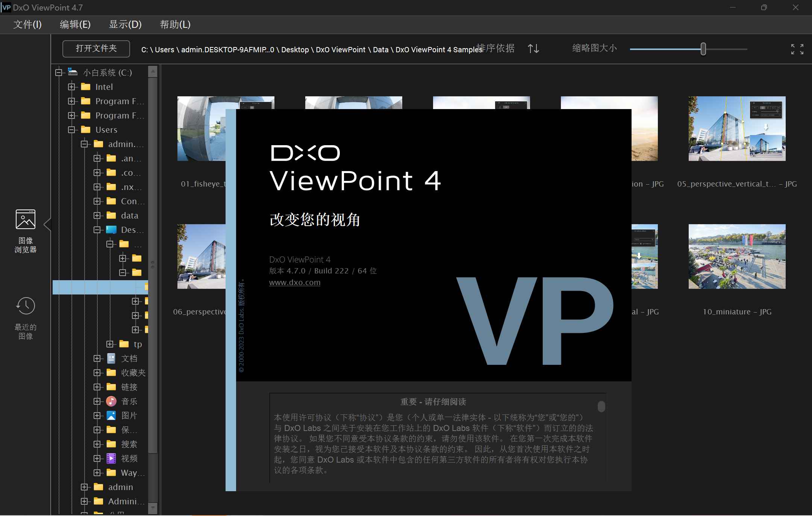
Task: Select the tp folder icon
Action: tap(124, 344)
